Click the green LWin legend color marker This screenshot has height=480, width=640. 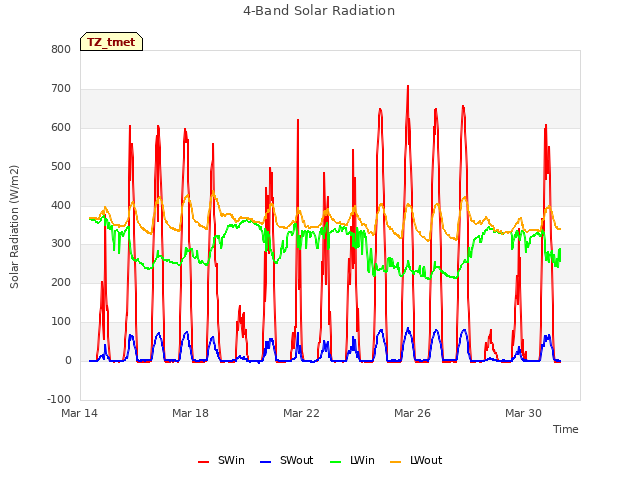click(x=336, y=462)
